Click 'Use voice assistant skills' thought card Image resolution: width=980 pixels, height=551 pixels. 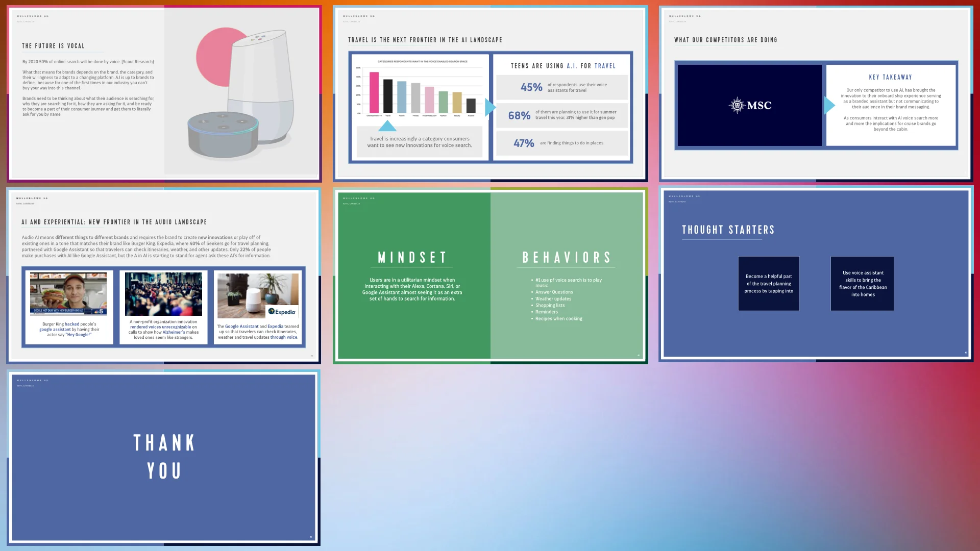pos(862,284)
